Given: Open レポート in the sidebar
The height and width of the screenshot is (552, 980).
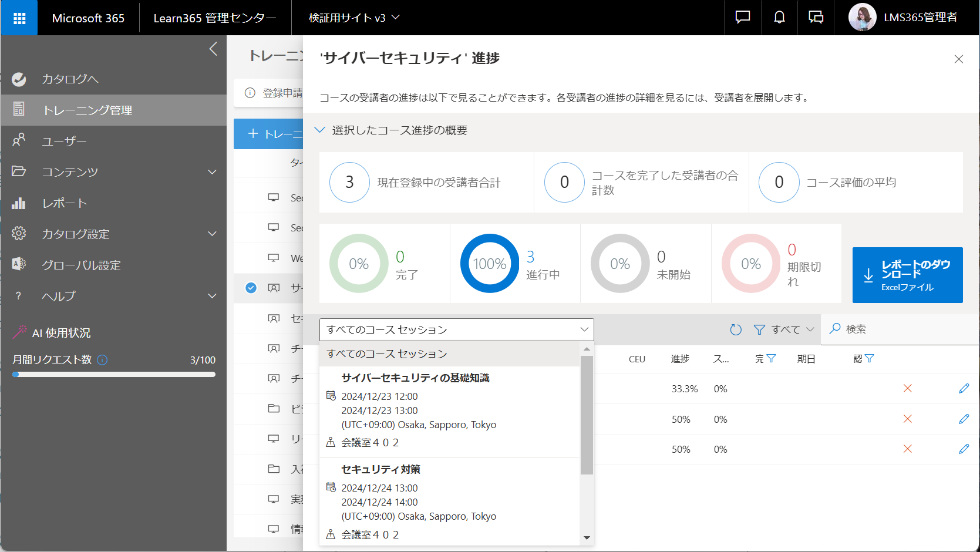Looking at the screenshot, I should click(114, 203).
